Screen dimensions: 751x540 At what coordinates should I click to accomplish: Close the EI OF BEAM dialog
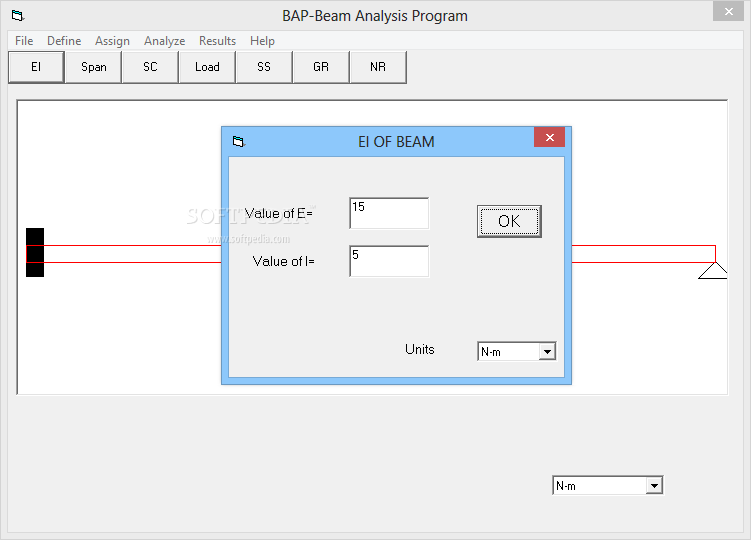pos(549,138)
